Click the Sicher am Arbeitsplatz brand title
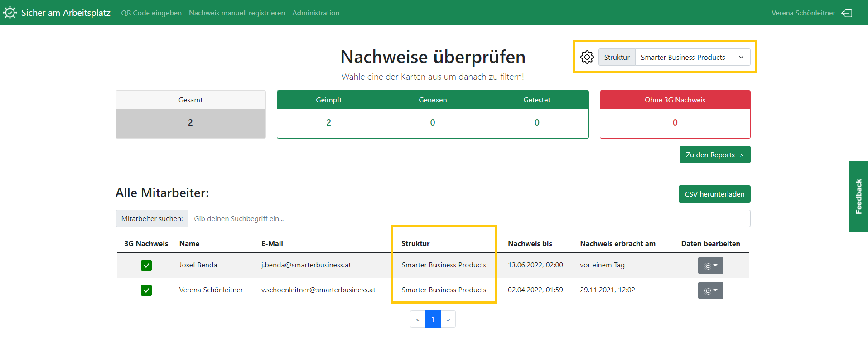 point(66,13)
